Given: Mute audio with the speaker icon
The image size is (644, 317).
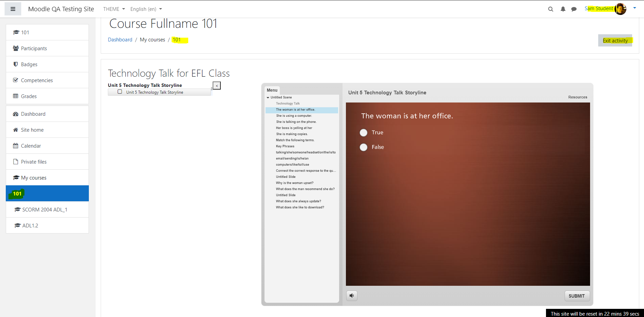Looking at the screenshot, I should (352, 296).
